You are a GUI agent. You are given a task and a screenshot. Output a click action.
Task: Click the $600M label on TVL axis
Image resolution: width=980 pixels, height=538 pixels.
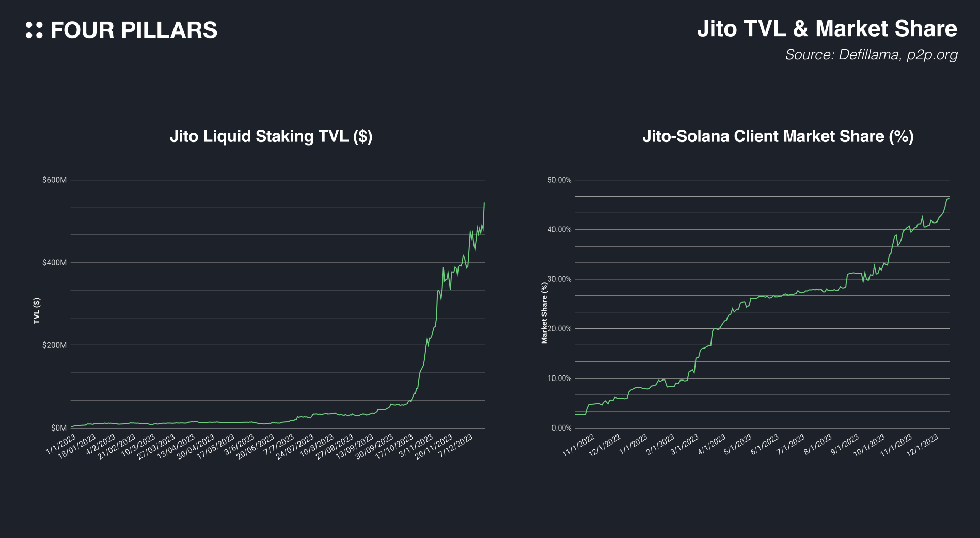(54, 180)
